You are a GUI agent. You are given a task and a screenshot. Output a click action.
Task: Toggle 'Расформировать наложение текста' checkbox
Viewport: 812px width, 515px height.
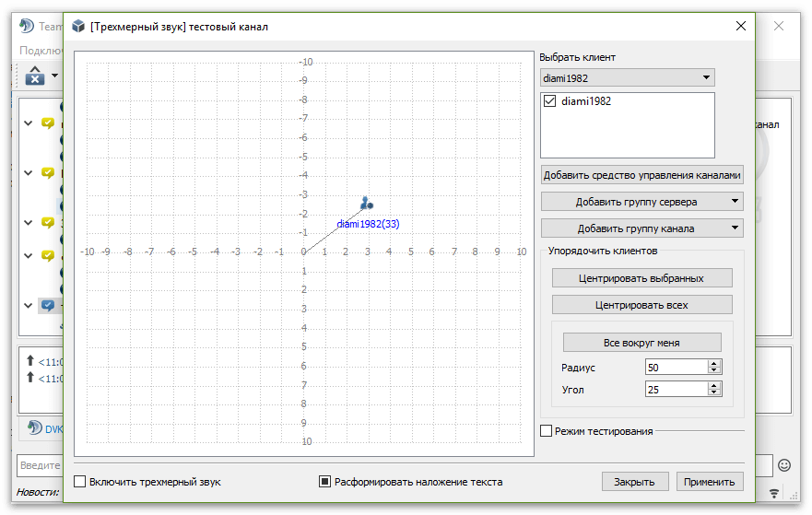pyautogui.click(x=325, y=482)
